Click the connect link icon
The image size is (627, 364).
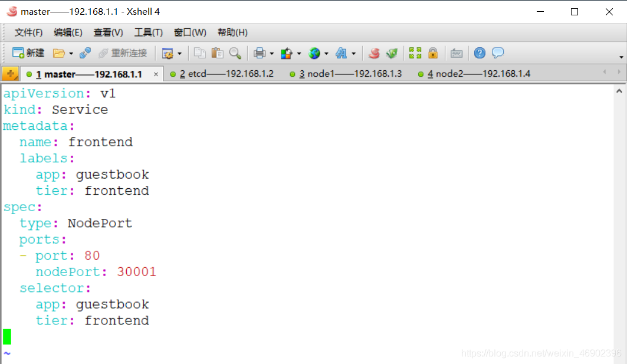85,53
